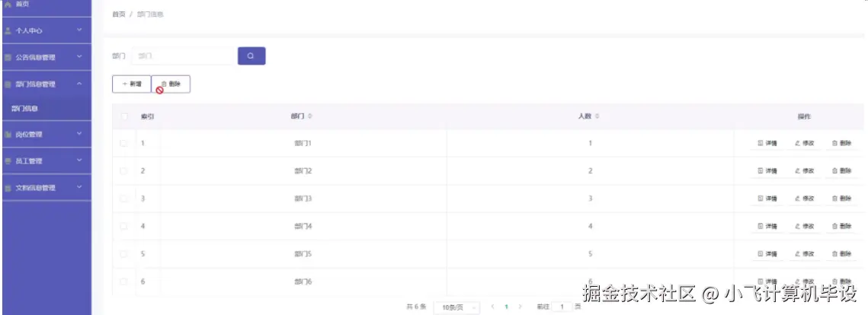
Task: Check the checkbox for row 2
Action: click(x=124, y=170)
